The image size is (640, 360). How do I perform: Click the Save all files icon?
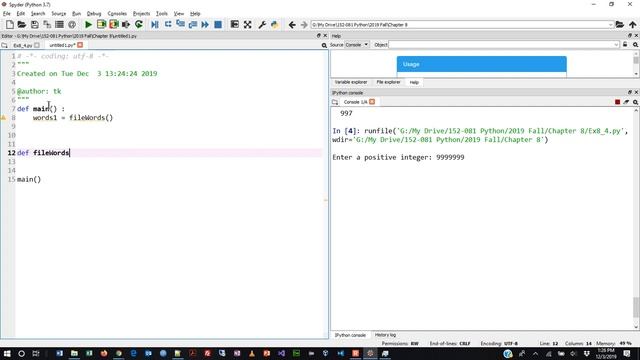tap(47, 24)
